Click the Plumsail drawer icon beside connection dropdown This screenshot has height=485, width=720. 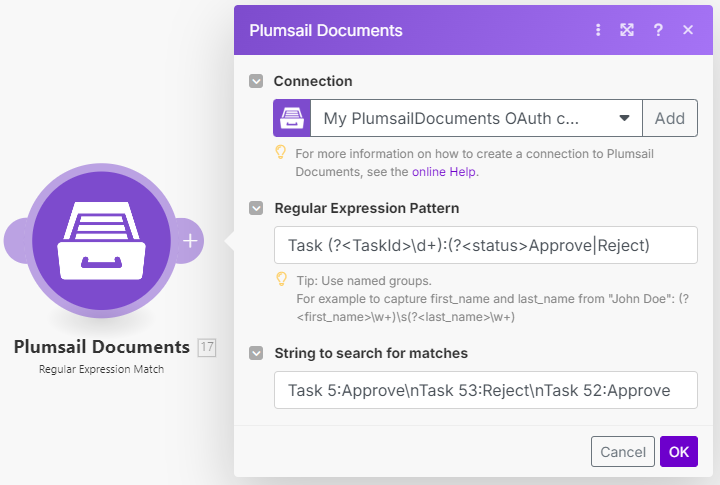click(292, 118)
